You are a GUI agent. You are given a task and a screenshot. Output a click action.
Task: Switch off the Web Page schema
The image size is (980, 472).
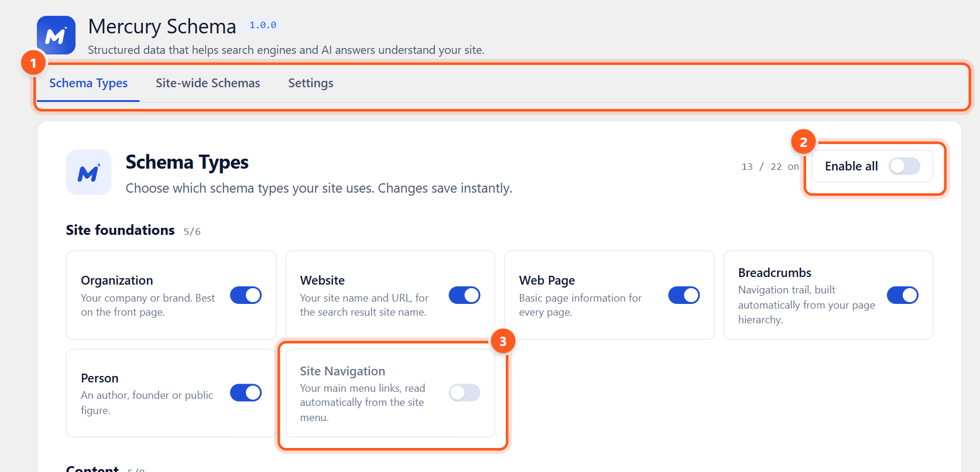tap(684, 295)
